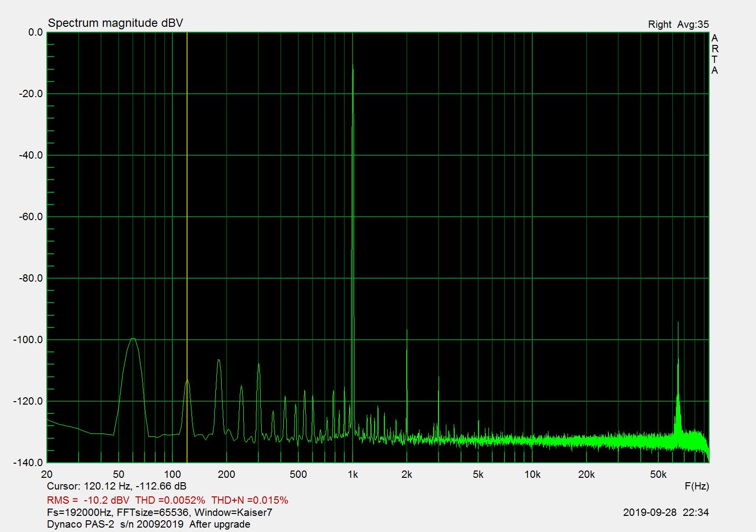The width and height of the screenshot is (756, 532).
Task: Click the 50 Hz x-axis label
Action: 118,474
